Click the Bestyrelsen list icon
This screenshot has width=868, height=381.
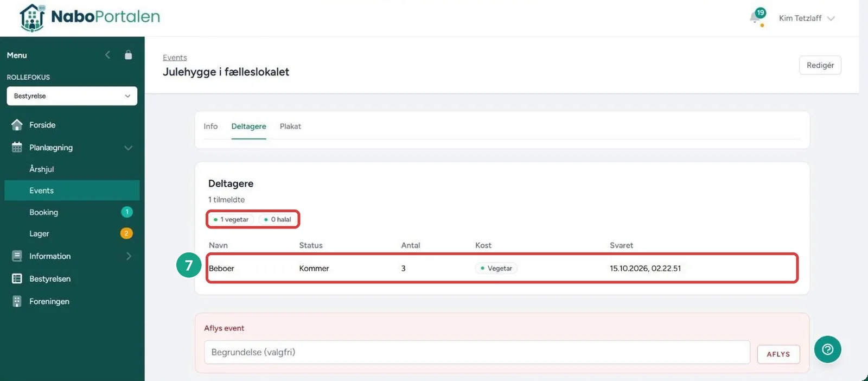click(17, 278)
